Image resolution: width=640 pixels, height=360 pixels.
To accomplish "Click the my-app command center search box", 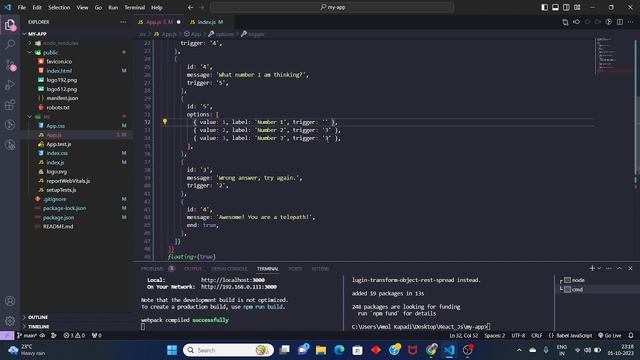I will (332, 7).
